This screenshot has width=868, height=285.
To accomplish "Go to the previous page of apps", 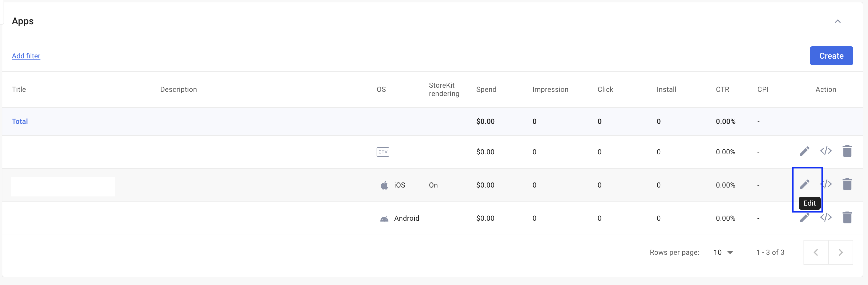I will tap(816, 252).
